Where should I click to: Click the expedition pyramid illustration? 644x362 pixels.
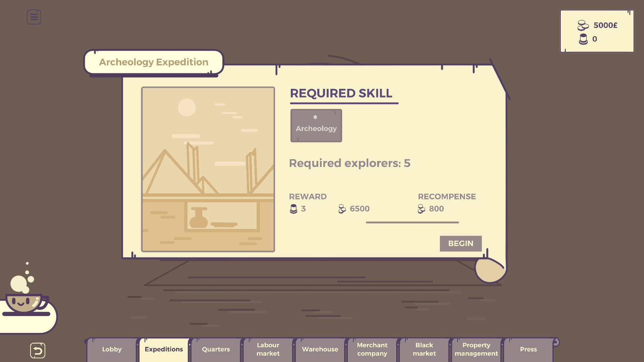pos(208,169)
